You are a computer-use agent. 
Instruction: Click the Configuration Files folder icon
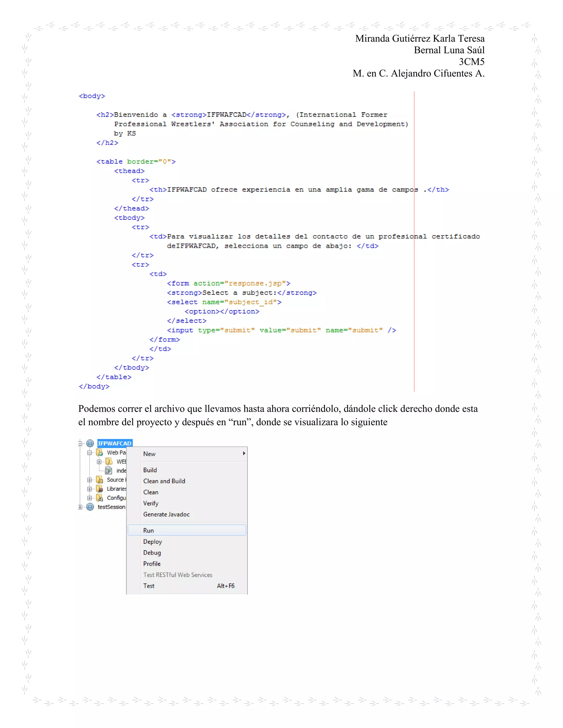tap(100, 498)
